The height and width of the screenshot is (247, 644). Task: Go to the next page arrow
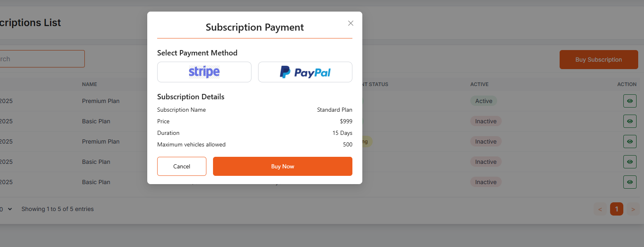pos(633,209)
